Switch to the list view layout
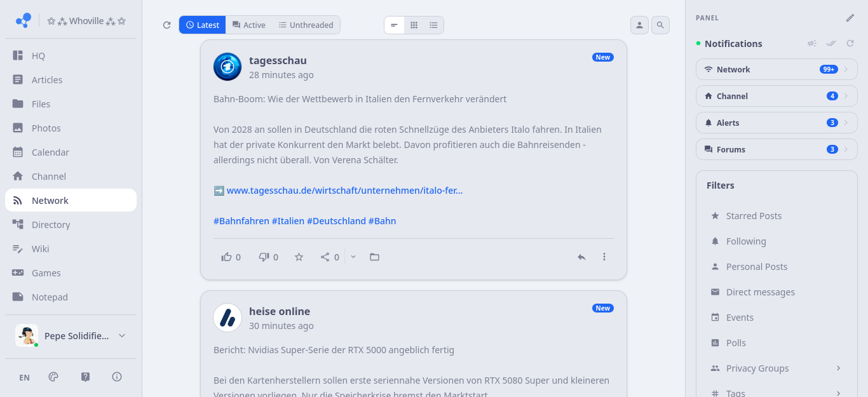The height and width of the screenshot is (397, 868). pyautogui.click(x=433, y=25)
